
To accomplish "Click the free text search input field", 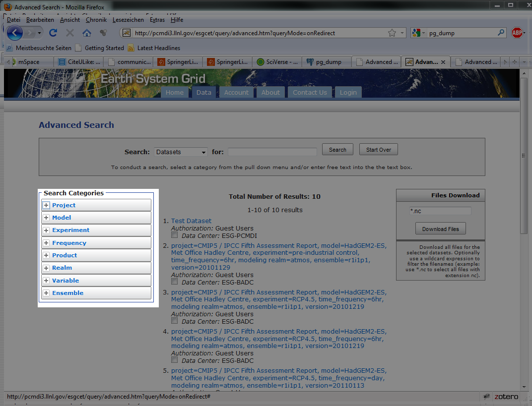I will (x=272, y=152).
